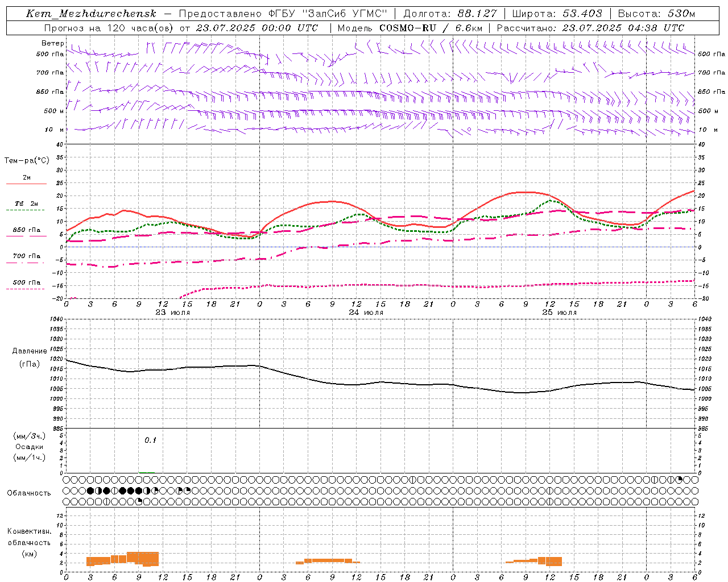
Task: Click the 'Давление' pressure panel label
Action: (30, 351)
